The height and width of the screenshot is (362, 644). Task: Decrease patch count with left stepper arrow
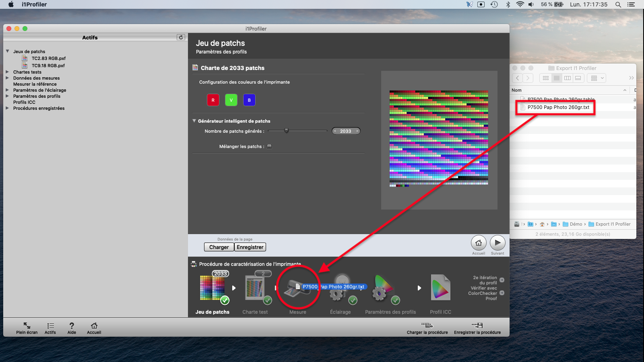tap(334, 131)
